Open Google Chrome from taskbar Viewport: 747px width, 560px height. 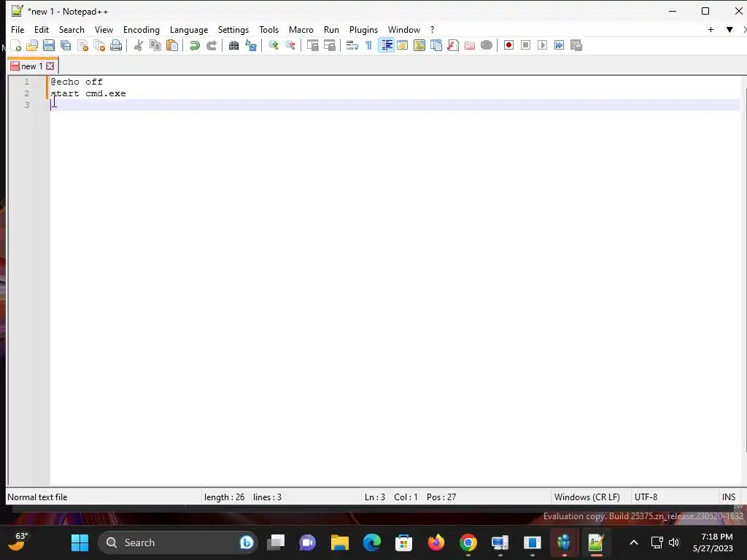pos(468,542)
